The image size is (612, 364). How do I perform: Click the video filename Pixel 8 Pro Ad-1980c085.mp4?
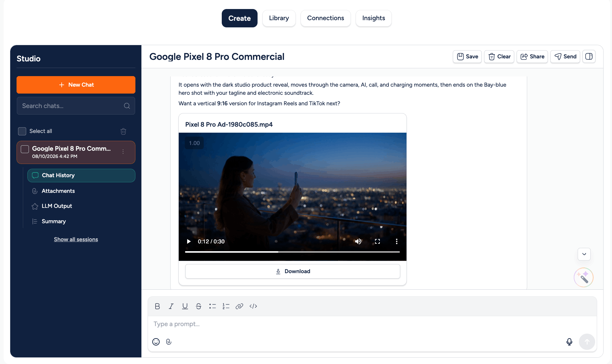point(229,125)
